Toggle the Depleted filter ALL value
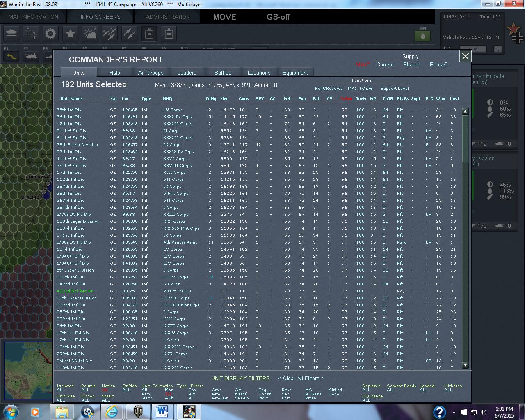Viewport: 525px width, 420px height. [366, 390]
